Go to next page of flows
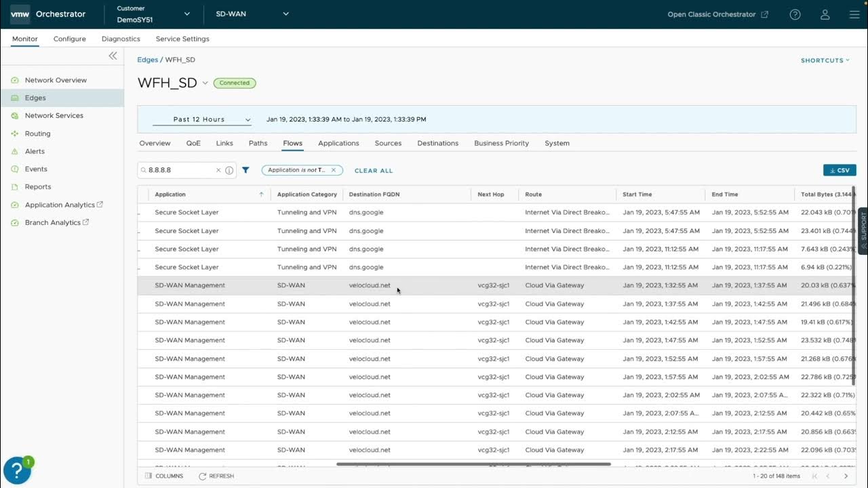 point(846,476)
